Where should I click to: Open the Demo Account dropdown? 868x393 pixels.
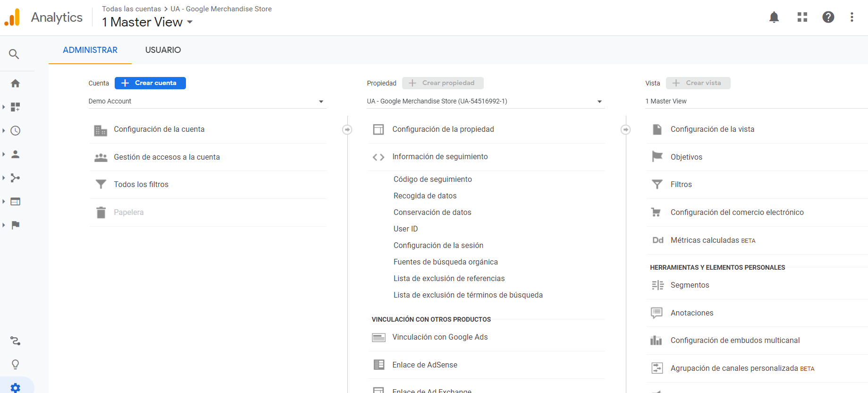tap(207, 102)
